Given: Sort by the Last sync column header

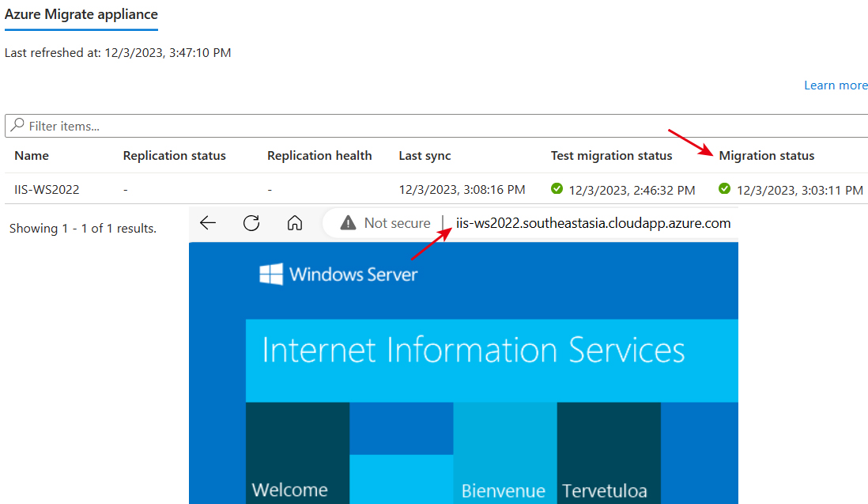Looking at the screenshot, I should pyautogui.click(x=425, y=156).
